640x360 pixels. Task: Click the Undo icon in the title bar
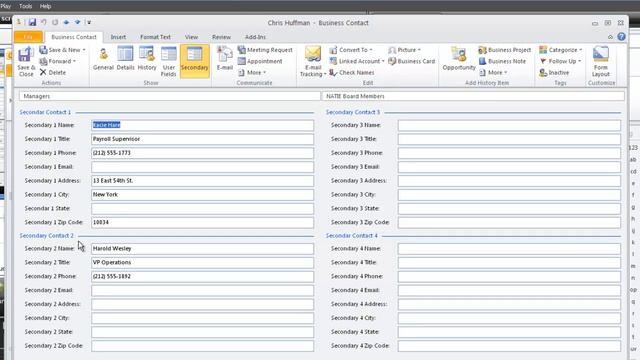click(44, 22)
